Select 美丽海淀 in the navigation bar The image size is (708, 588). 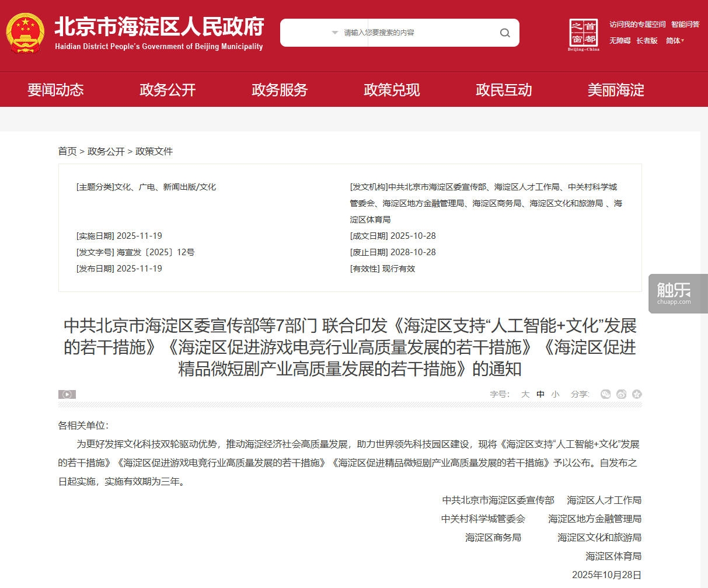pyautogui.click(x=616, y=90)
